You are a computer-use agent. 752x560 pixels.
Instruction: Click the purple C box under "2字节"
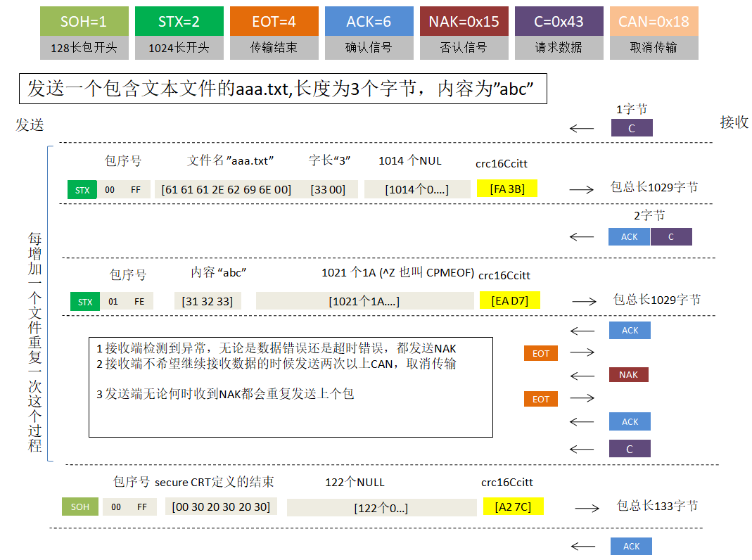[671, 237]
